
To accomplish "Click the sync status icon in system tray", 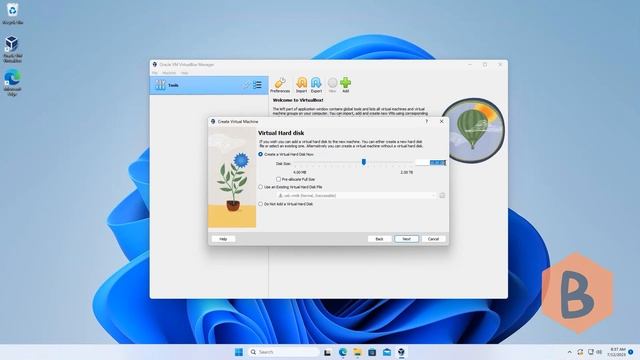I will (580, 352).
